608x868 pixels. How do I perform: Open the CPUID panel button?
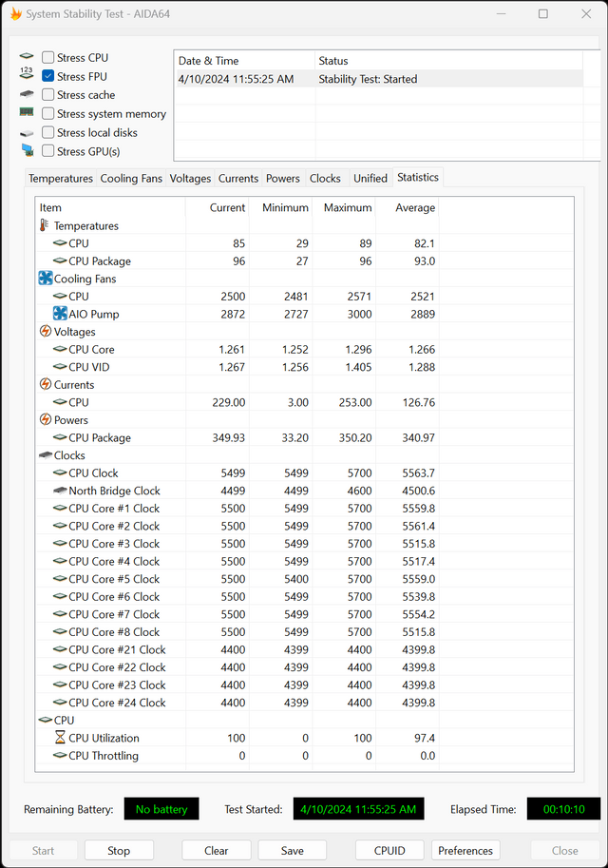click(x=389, y=850)
